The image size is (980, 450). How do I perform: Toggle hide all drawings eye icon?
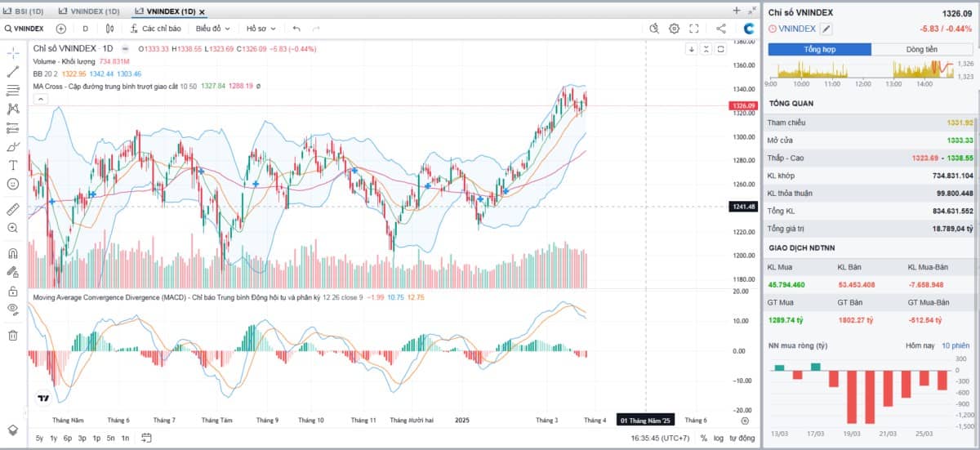13,309
